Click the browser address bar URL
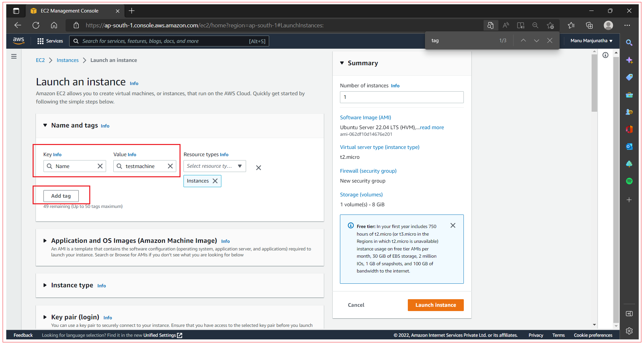Viewport: 644px width, 345px height. (205, 25)
